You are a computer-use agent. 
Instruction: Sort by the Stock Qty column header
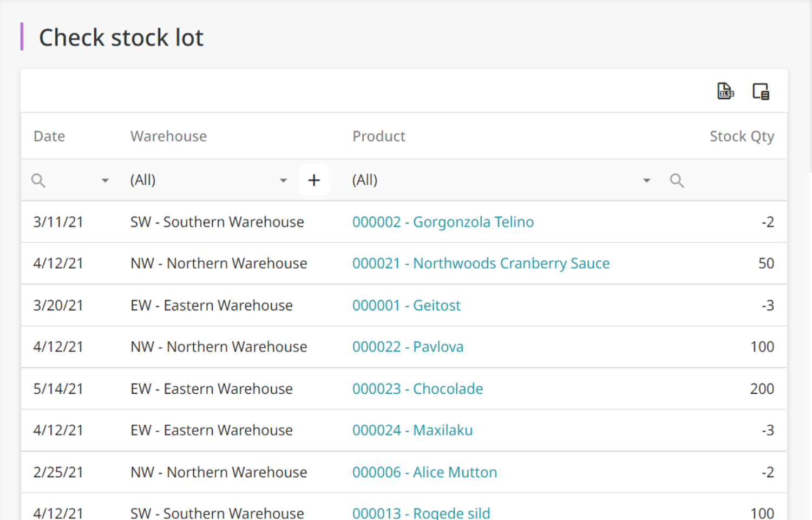742,136
